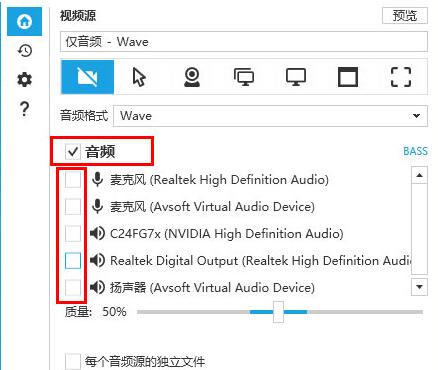
Task: Enable Realtek Digital Output checkbox
Action: (x=73, y=260)
